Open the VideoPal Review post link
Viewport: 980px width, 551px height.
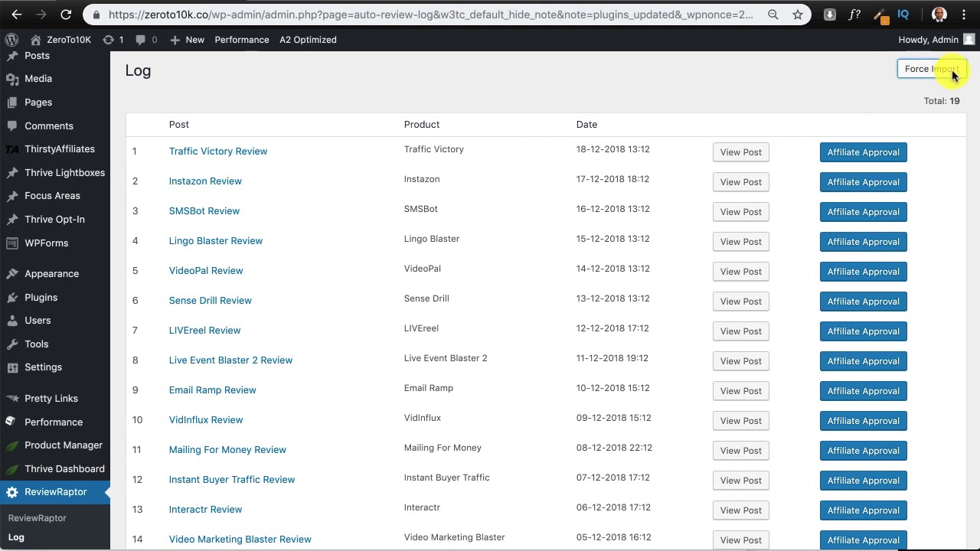click(x=206, y=271)
